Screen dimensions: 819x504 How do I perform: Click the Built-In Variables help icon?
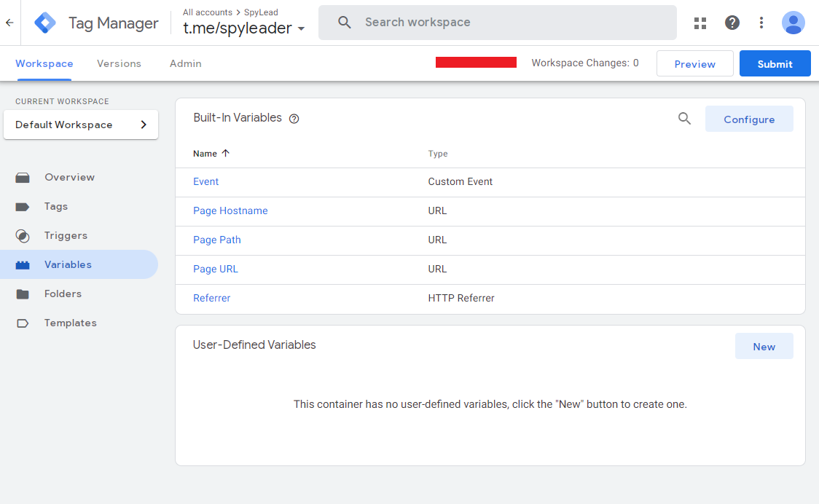(x=294, y=119)
